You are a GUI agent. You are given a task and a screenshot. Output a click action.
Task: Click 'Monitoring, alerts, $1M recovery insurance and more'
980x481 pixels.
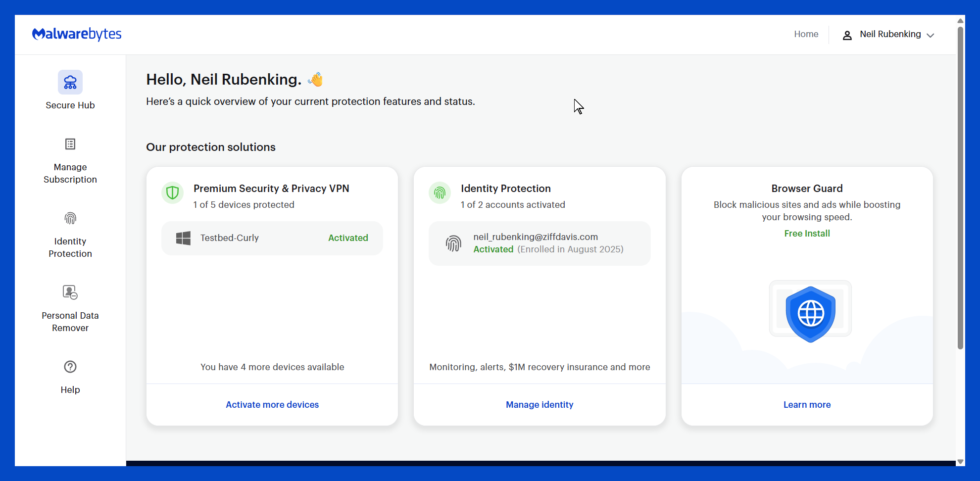(x=539, y=367)
